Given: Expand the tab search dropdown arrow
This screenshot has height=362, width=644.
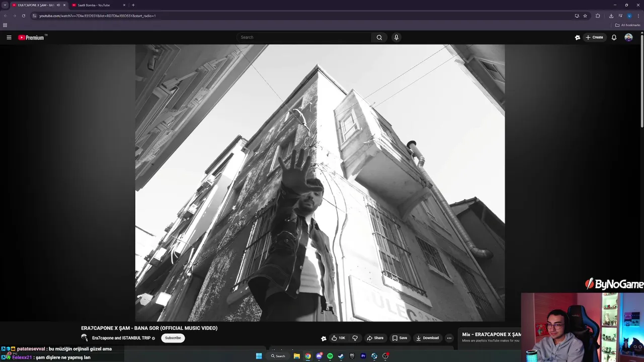Looking at the screenshot, I should click(x=5, y=5).
